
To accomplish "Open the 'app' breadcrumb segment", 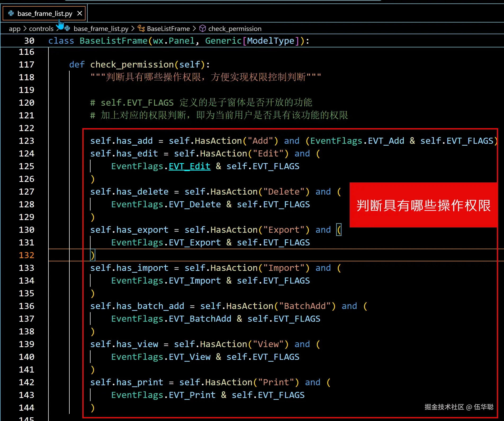I will pos(15,29).
